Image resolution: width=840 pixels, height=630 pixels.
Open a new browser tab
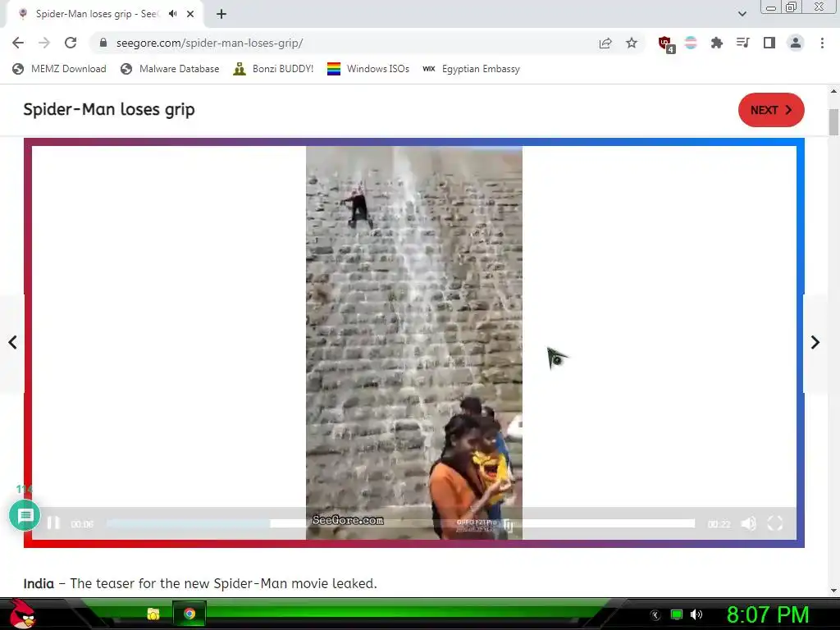click(x=221, y=14)
